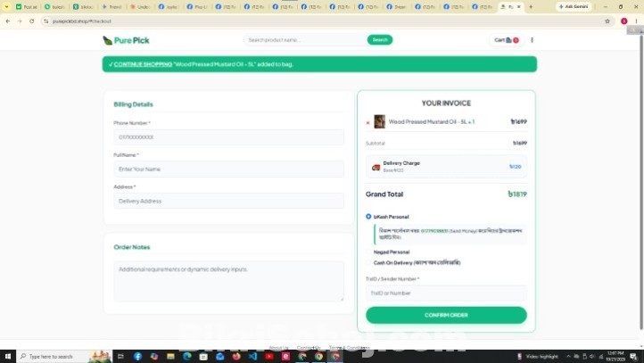Open Microsoft Edge from the taskbar

point(187,357)
